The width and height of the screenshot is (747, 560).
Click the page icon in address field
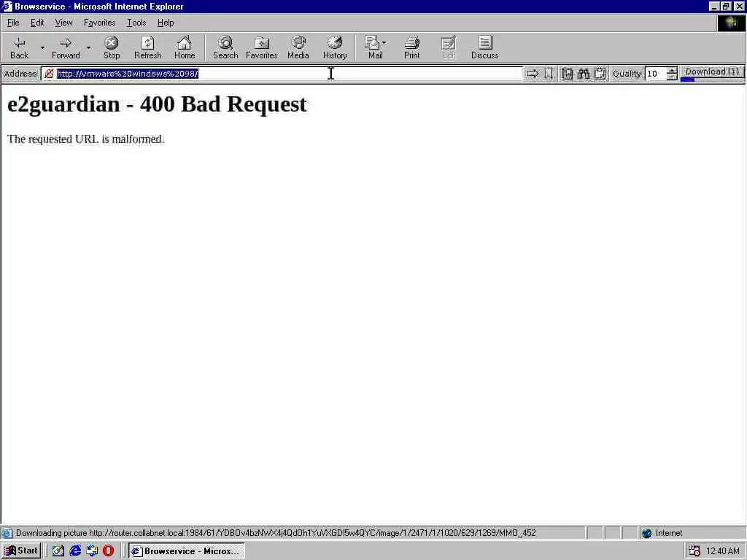(x=49, y=74)
